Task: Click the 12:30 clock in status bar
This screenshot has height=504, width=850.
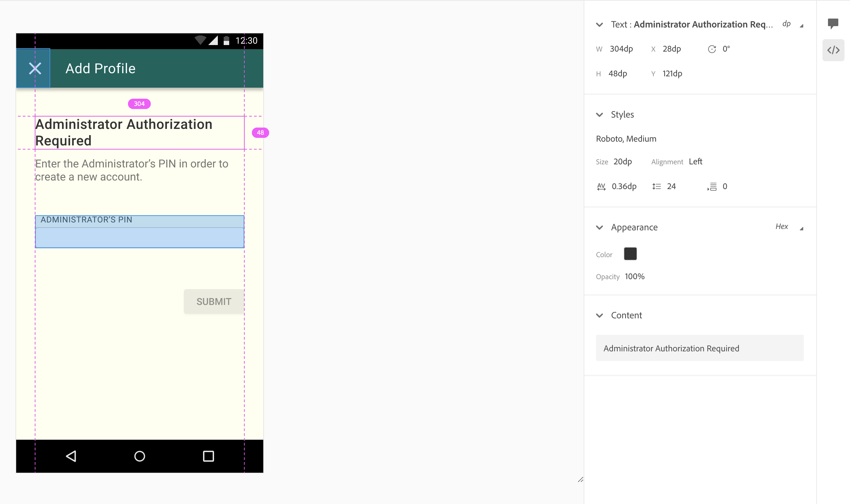Action: pyautogui.click(x=246, y=41)
